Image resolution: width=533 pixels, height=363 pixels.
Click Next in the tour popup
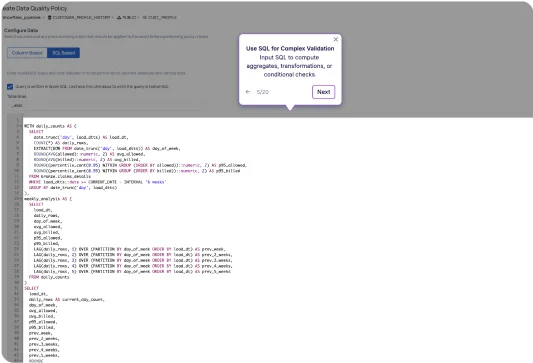pos(323,92)
